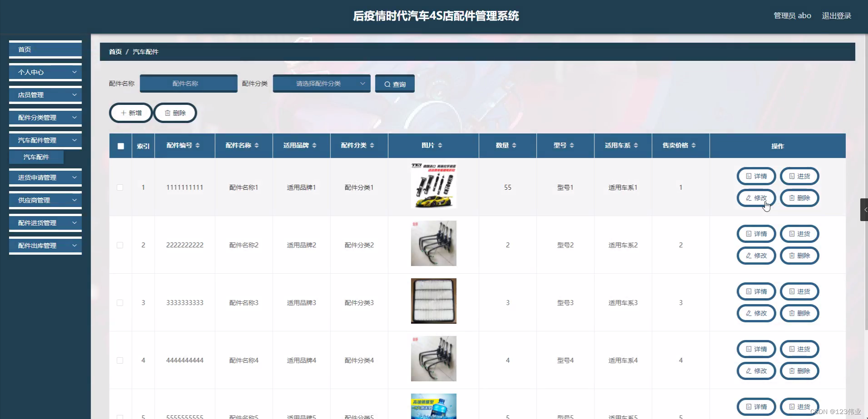Click 退出登录 to log out
Image resolution: width=868 pixels, height=419 pixels.
pyautogui.click(x=836, y=15)
